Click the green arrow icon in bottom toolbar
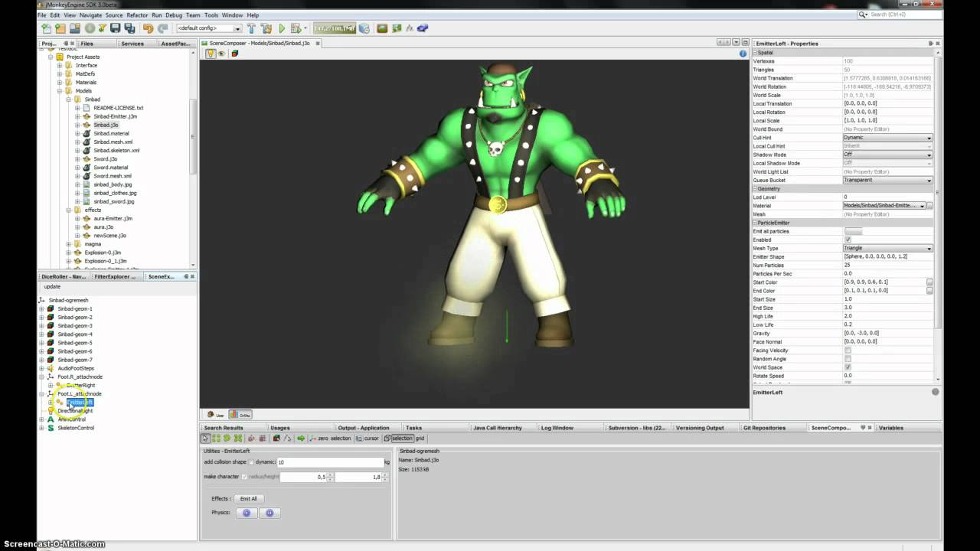This screenshot has height=551, width=980. 301,439
